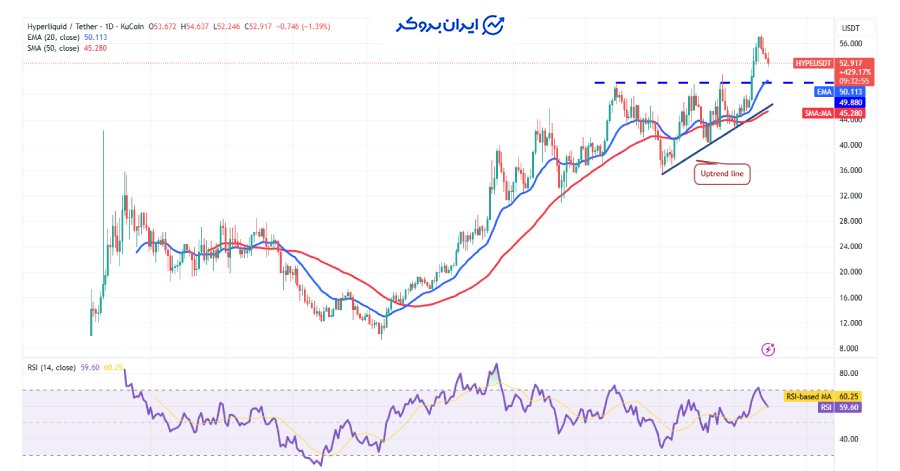This screenshot has width=900, height=471.
Task: Click the 56.000 price axis mark
Action: tap(851, 44)
